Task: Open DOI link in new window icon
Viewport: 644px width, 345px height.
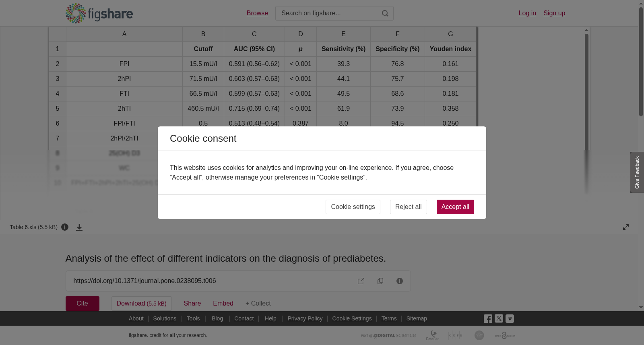Action: click(x=361, y=281)
